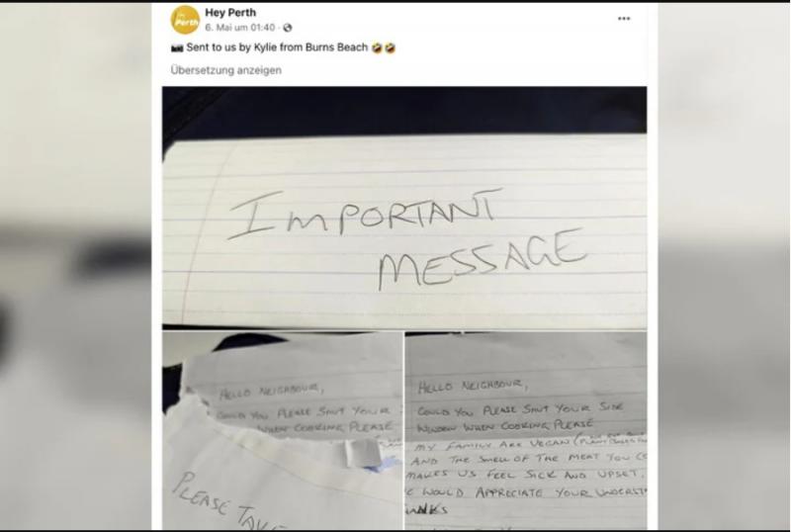This screenshot has height=532, width=791.
Task: Click the mailbox emoji before 'Sent to us'
Action: [x=177, y=48]
